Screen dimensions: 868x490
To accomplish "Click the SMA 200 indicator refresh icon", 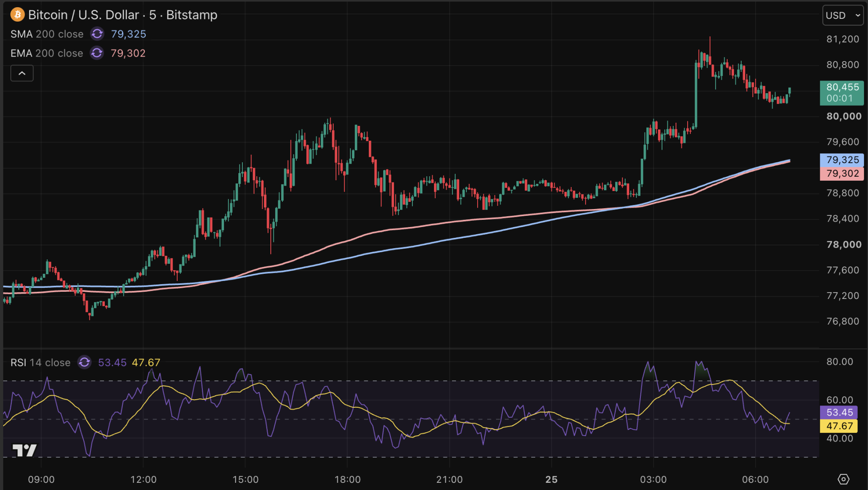I will click(x=97, y=34).
